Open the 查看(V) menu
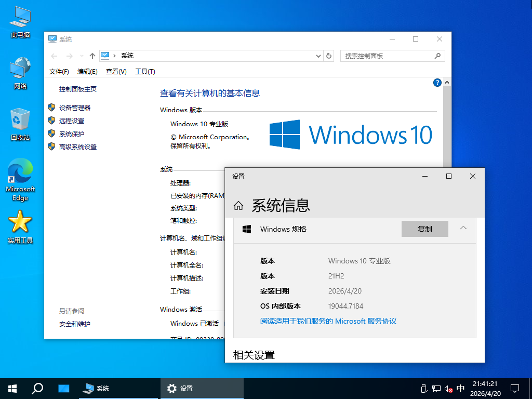The width and height of the screenshot is (532, 399). click(x=116, y=72)
